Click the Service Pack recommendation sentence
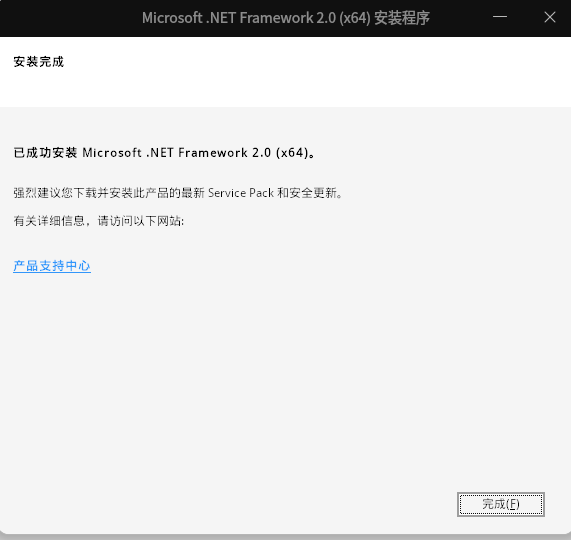 pos(178,193)
